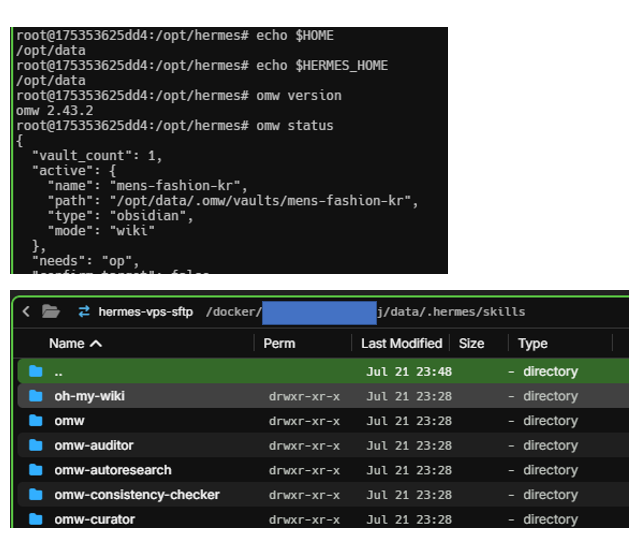Select the hermes-vps-sftp connection label

click(146, 312)
